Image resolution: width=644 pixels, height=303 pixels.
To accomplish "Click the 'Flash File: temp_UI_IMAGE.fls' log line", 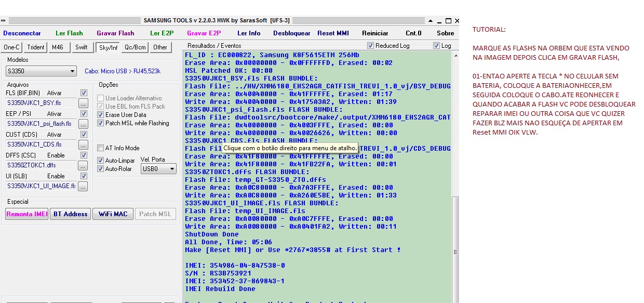I will [x=245, y=211].
